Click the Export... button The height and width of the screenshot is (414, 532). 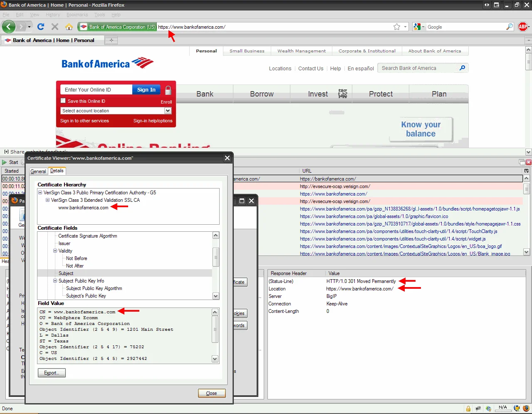pos(52,373)
